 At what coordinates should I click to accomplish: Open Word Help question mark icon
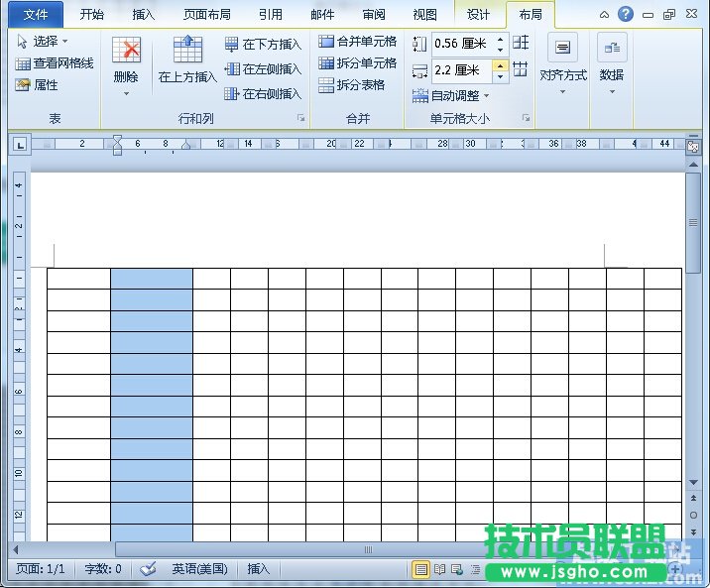[x=626, y=14]
